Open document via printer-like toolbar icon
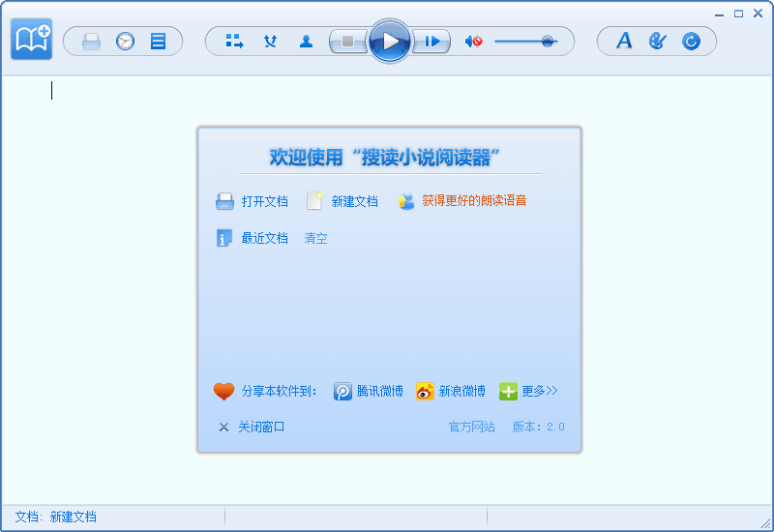 pos(91,42)
